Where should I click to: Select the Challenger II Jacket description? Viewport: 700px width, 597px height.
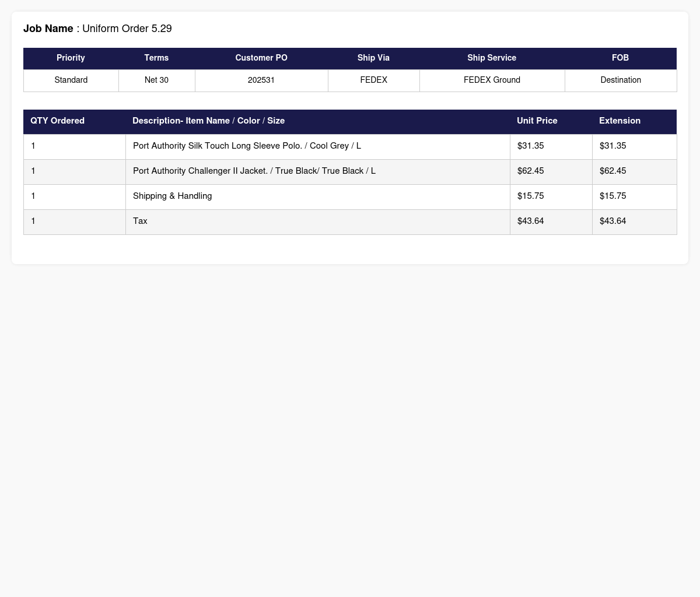tap(254, 171)
